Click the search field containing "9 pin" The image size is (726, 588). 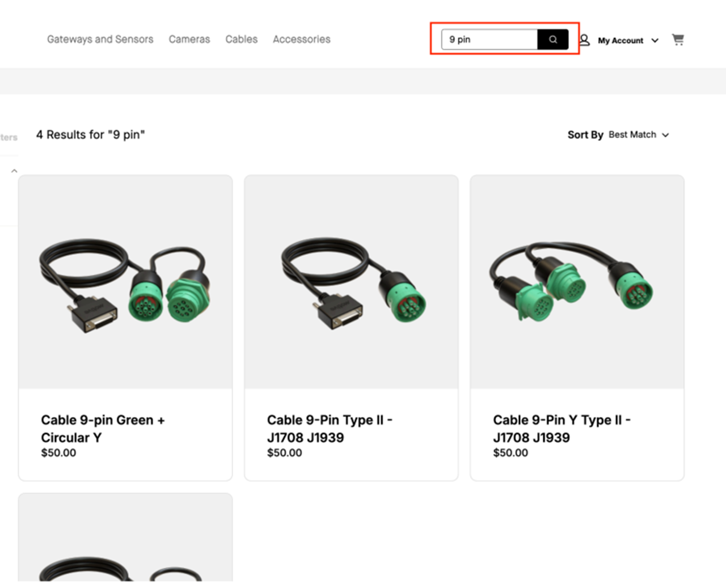[x=489, y=40]
